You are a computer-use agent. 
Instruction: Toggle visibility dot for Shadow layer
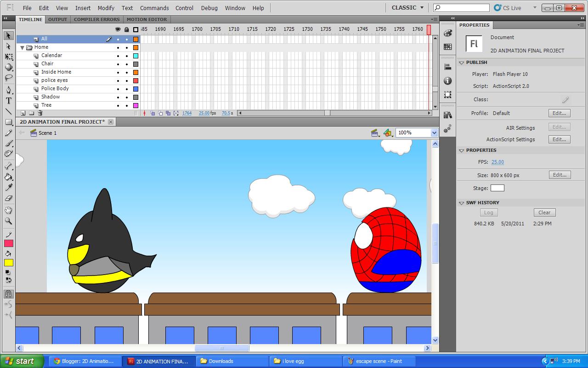(118, 97)
